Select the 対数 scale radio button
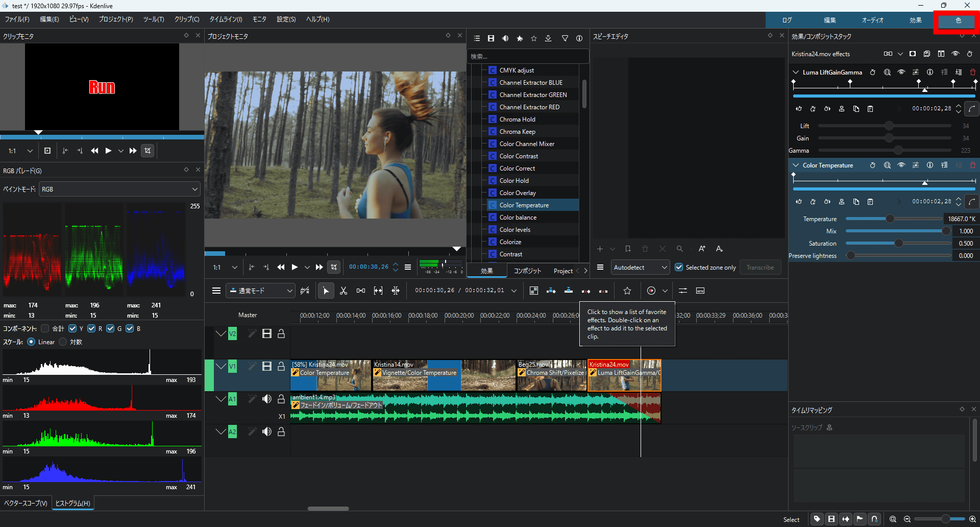Viewport: 980px width, 527px height. (x=63, y=342)
